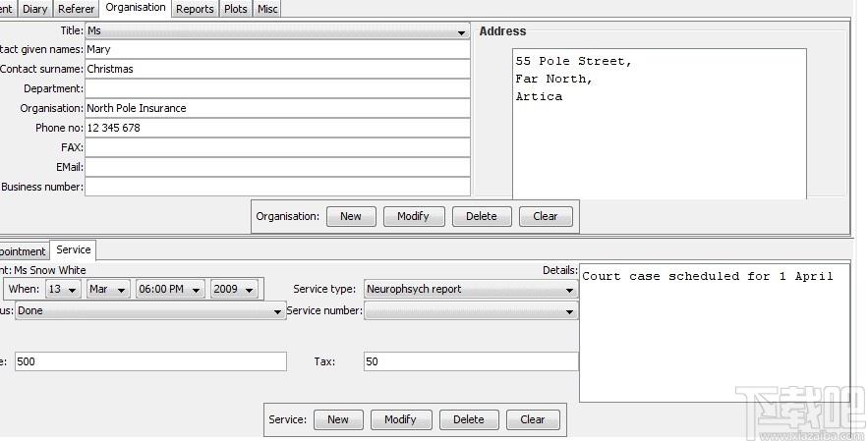Click the fee field containing 500
Image resolution: width=868 pixels, height=441 pixels.
[150, 361]
